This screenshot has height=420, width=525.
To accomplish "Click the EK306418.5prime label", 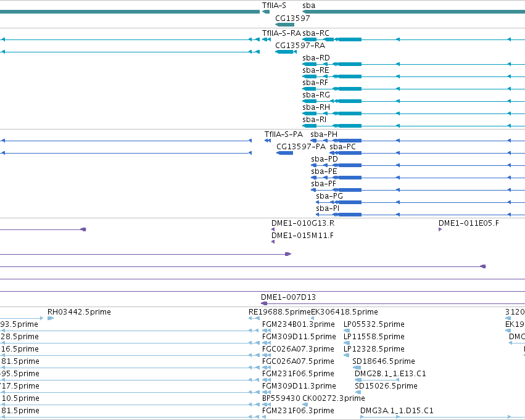I will (344, 312).
